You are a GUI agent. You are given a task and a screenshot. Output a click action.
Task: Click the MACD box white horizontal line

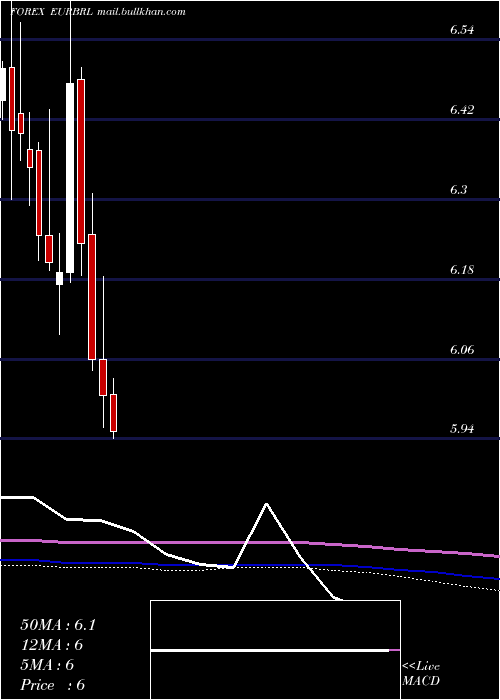270,650
